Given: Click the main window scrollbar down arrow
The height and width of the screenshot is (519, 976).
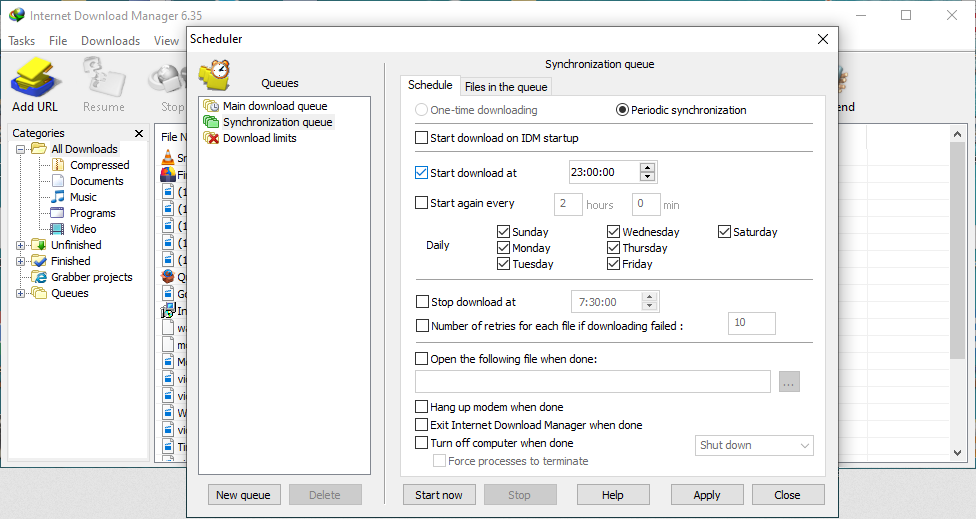Looking at the screenshot, I should [x=958, y=453].
